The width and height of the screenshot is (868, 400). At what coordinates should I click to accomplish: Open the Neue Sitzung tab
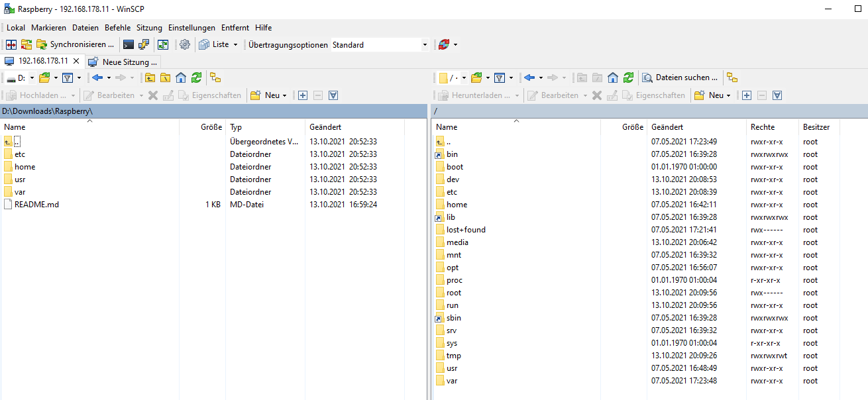click(x=123, y=62)
